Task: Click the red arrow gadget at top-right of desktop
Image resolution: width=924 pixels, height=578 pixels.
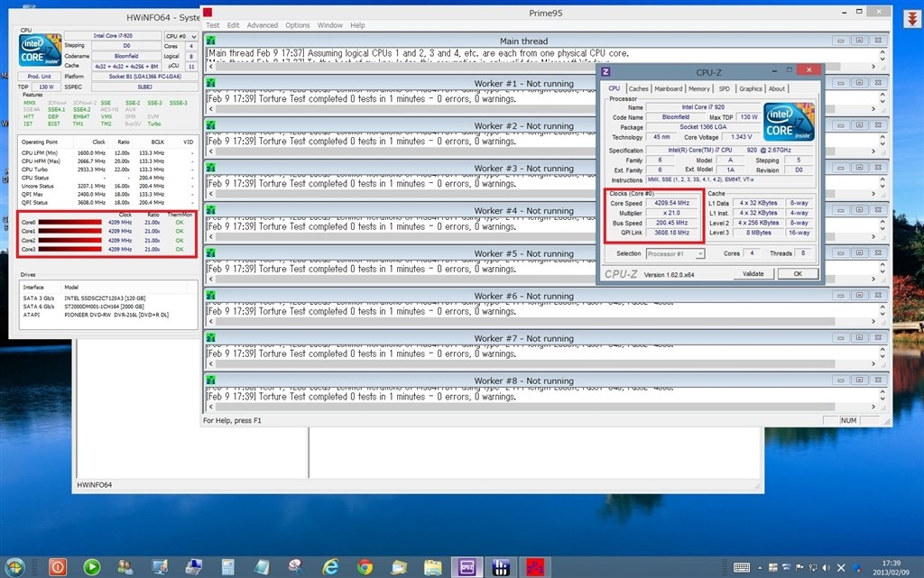Action: coord(912,18)
